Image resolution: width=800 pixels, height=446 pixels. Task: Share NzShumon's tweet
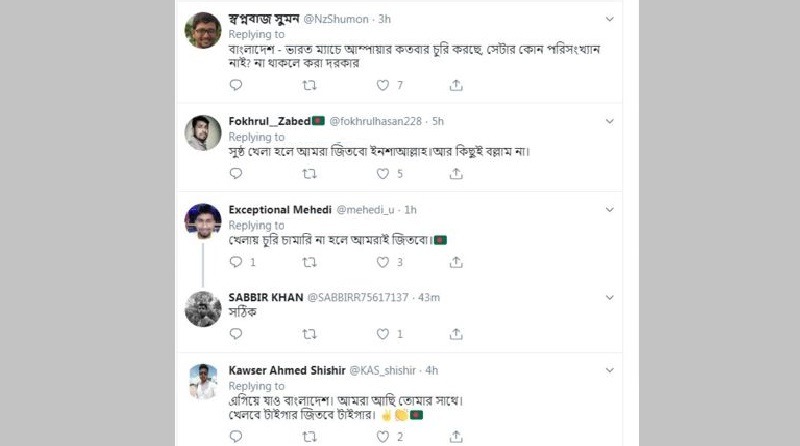point(456,86)
